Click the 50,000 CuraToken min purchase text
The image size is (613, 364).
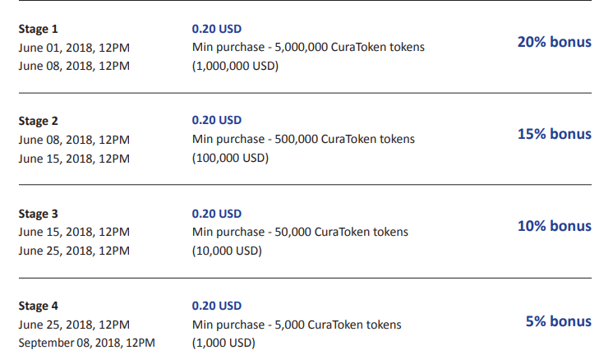(300, 232)
